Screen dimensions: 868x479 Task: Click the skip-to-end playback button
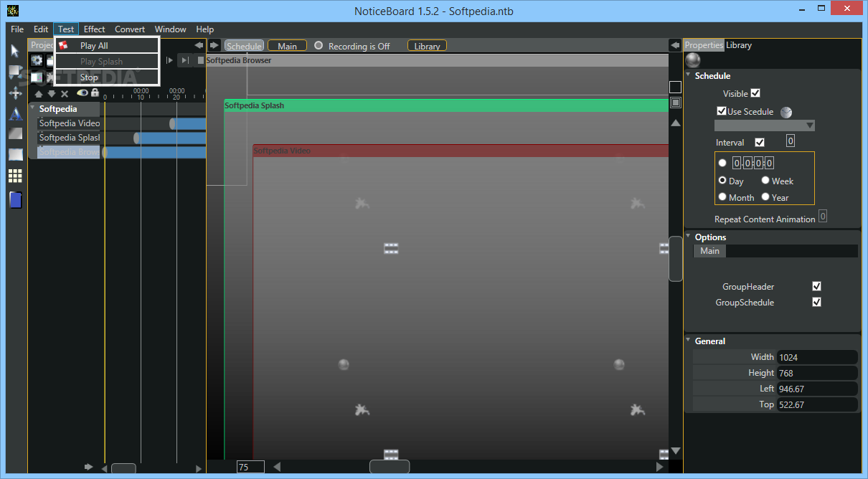(x=184, y=60)
